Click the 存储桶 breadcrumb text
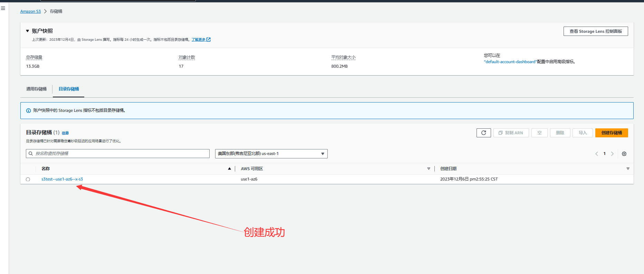This screenshot has width=644, height=274. coord(56,11)
